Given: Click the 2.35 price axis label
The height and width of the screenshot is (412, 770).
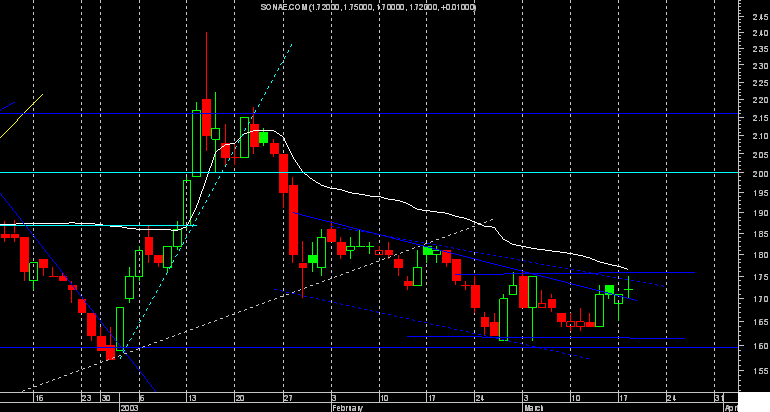Looking at the screenshot, I should [x=760, y=49].
